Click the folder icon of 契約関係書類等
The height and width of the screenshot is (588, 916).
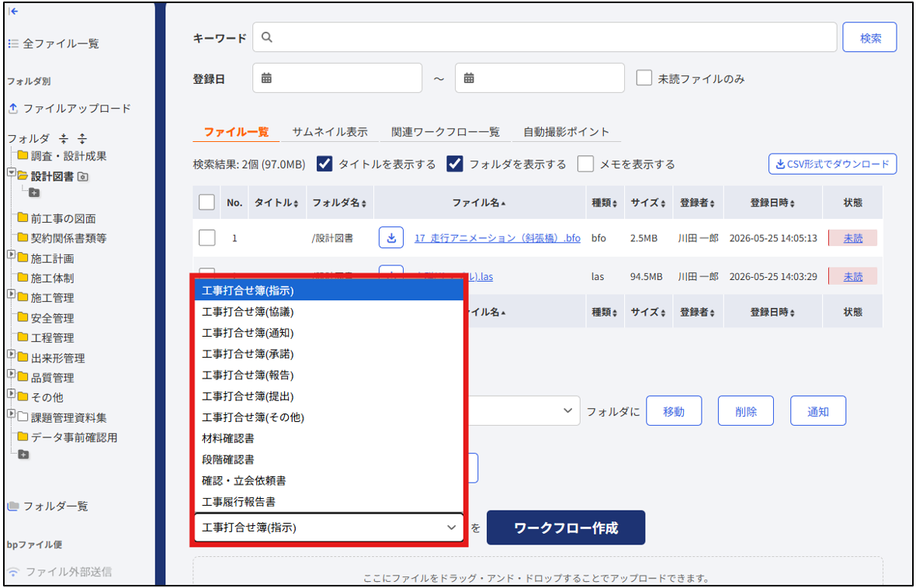pyautogui.click(x=23, y=237)
